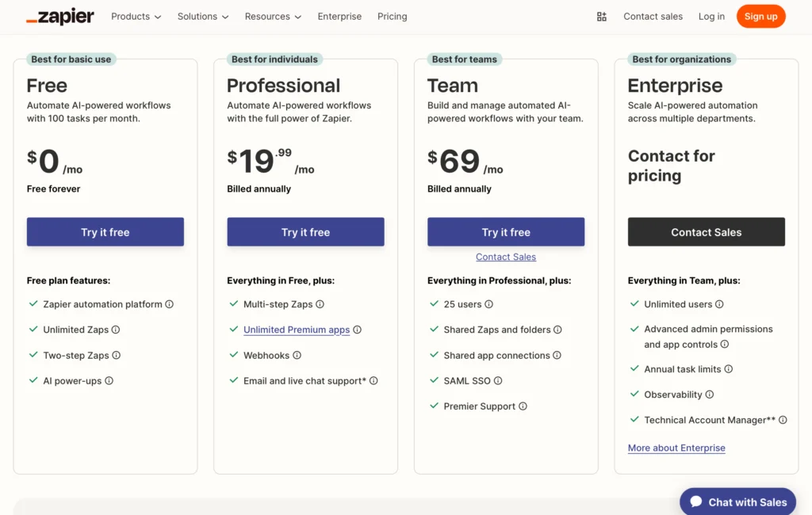
Task: Click the 'Contact for pricing' heading
Action: pos(671,166)
